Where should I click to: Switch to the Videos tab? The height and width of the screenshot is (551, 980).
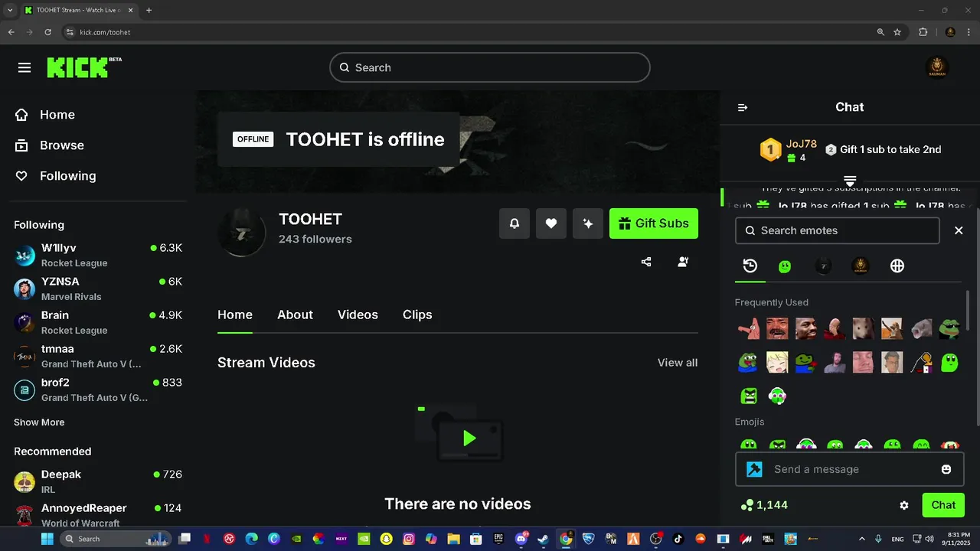pos(358,315)
